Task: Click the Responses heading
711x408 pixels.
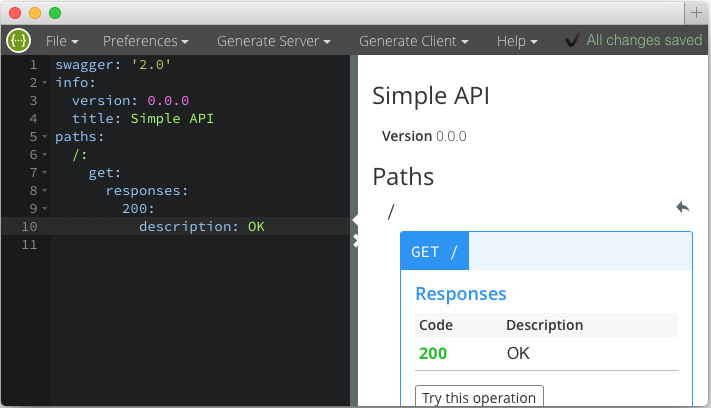Action: click(461, 294)
